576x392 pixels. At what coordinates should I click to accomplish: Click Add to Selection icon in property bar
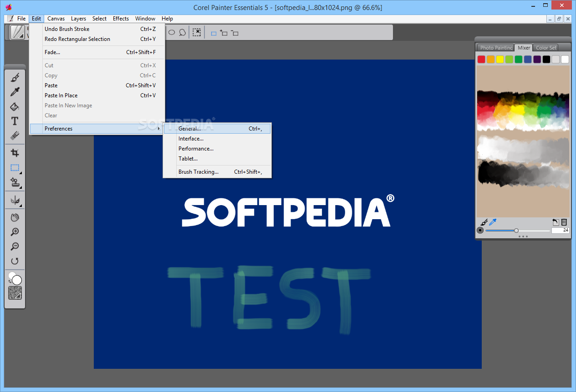point(224,33)
